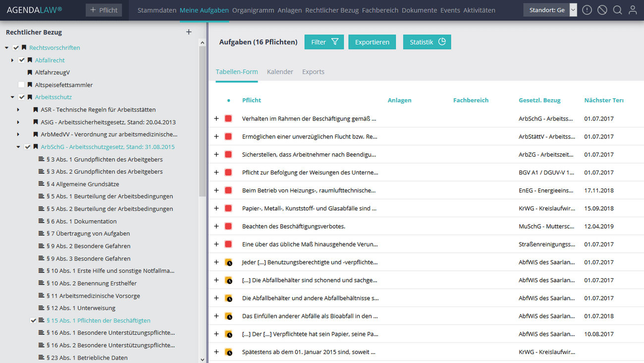Click the Exportieren button
Image resolution: width=644 pixels, height=363 pixels.
click(372, 42)
